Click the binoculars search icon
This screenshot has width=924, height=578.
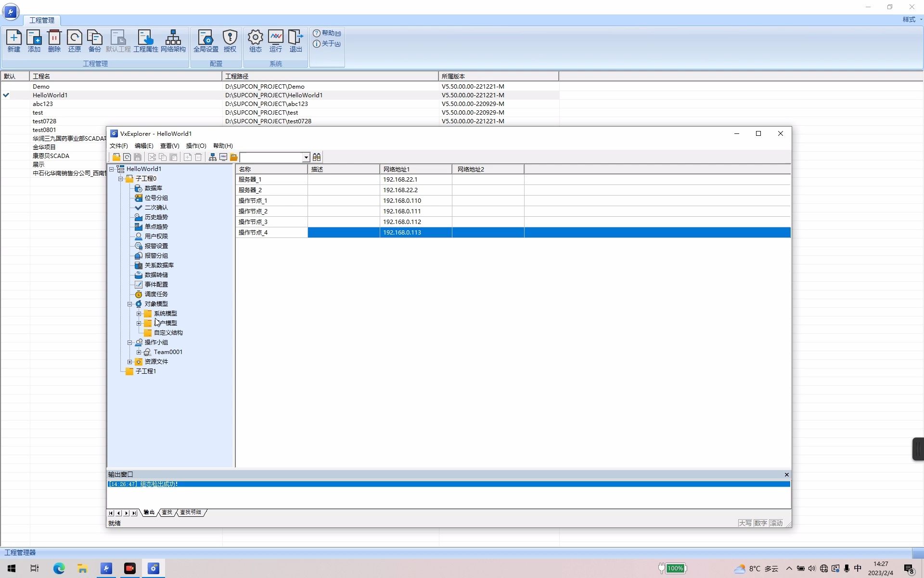[317, 157]
